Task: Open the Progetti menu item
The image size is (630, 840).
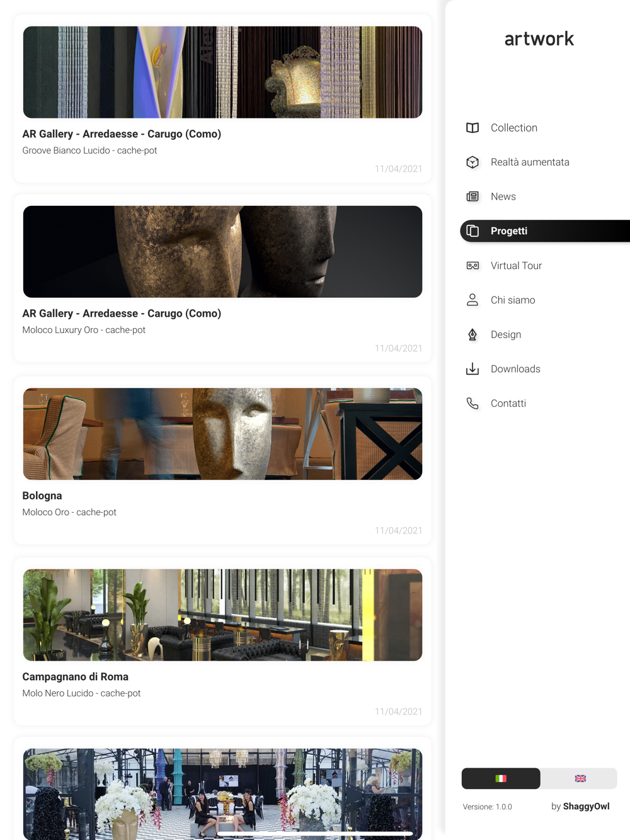Action: (x=509, y=231)
